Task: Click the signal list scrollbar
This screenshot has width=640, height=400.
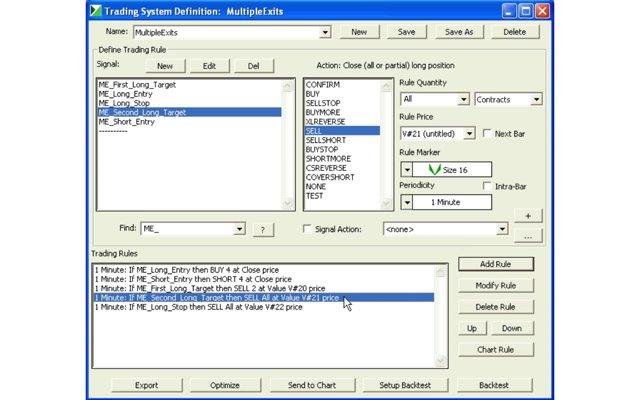Action: (288, 144)
